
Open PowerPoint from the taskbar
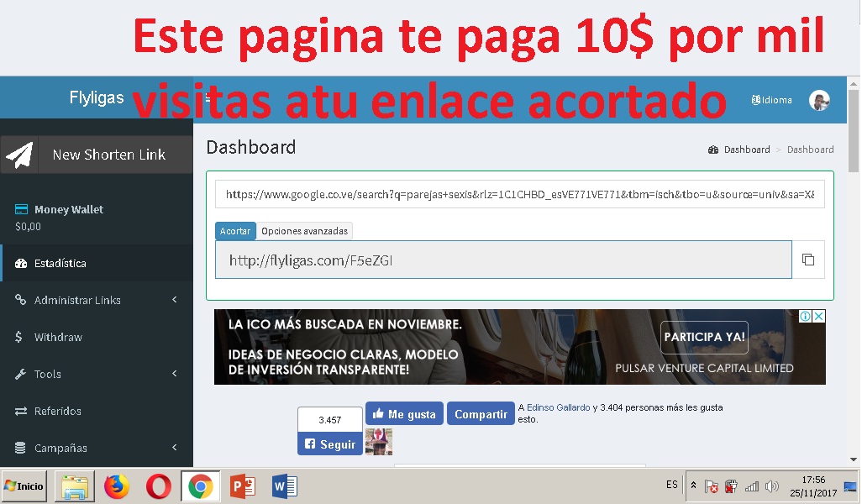point(243,486)
